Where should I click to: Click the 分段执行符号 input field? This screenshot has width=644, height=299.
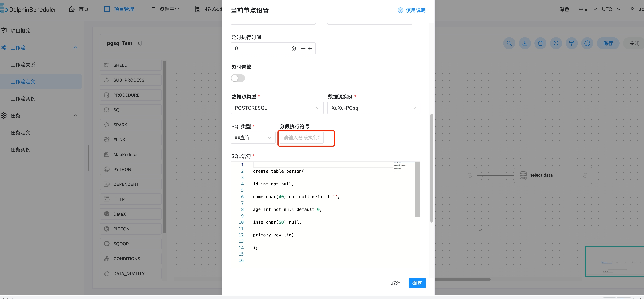301,138
